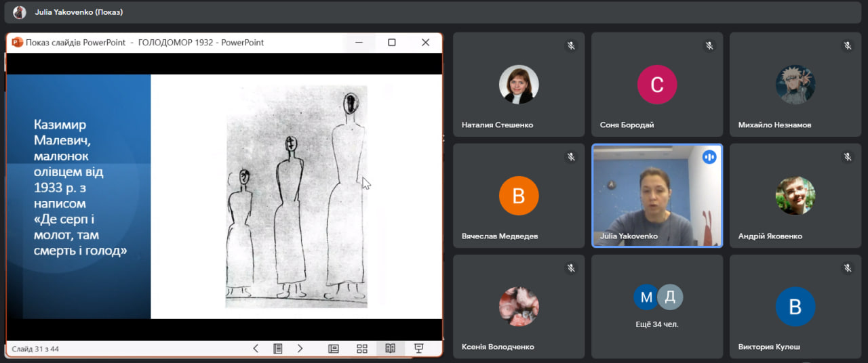This screenshot has width=868, height=363.
Task: Go to next slide arrow in PowerPoint
Action: (x=300, y=348)
